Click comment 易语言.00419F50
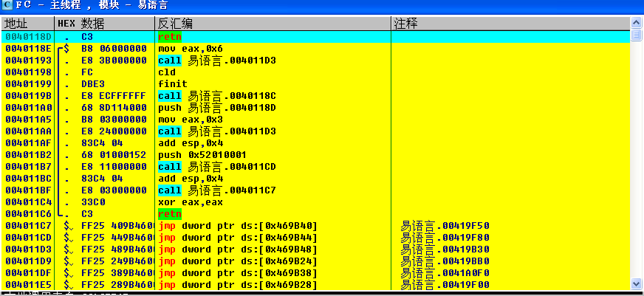This screenshot has height=296, width=644. [445, 226]
